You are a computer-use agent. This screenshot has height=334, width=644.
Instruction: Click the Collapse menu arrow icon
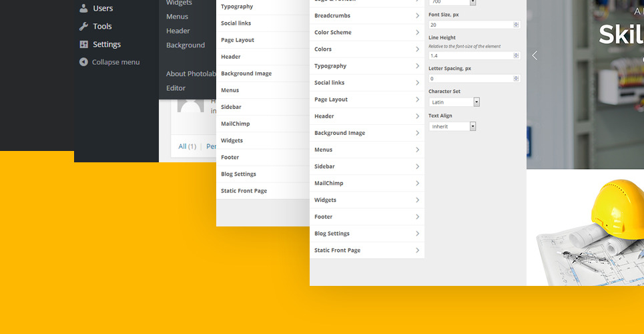click(x=83, y=62)
